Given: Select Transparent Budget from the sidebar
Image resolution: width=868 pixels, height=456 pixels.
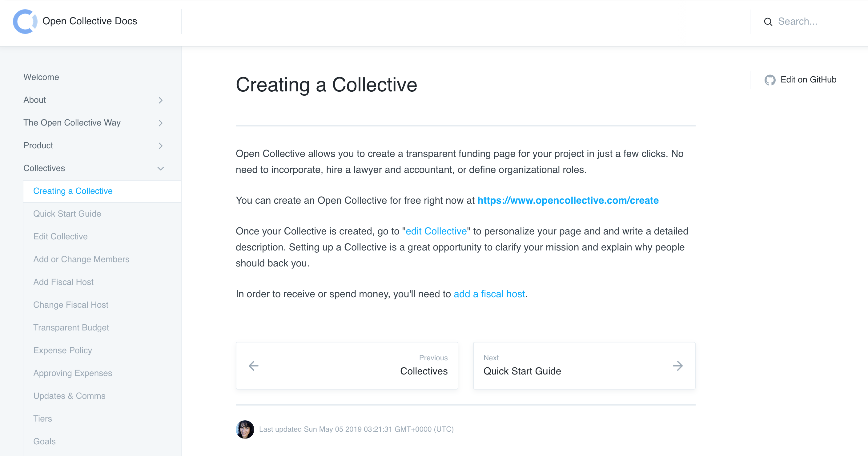Looking at the screenshot, I should [x=71, y=327].
